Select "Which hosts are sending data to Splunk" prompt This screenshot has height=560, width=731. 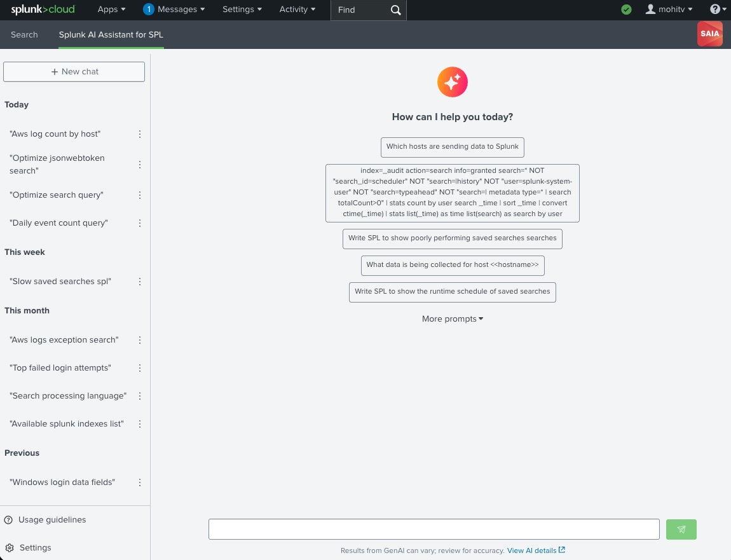[x=452, y=146]
